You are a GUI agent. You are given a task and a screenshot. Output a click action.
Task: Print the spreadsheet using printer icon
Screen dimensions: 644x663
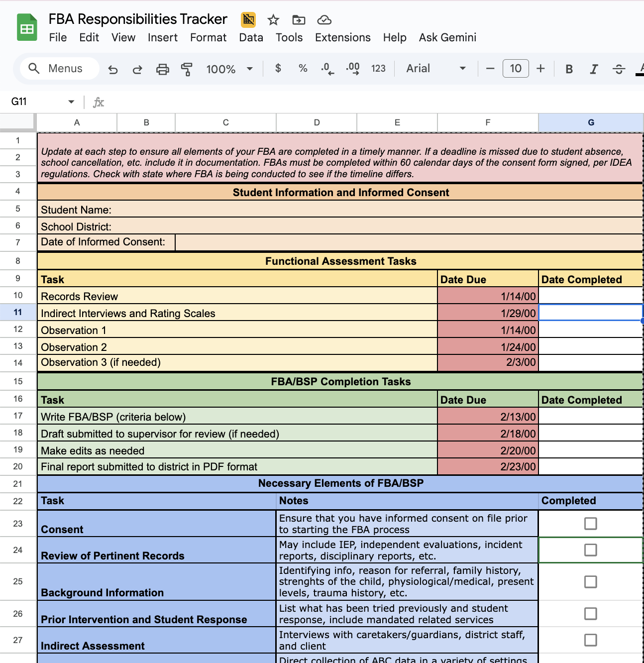[162, 69]
